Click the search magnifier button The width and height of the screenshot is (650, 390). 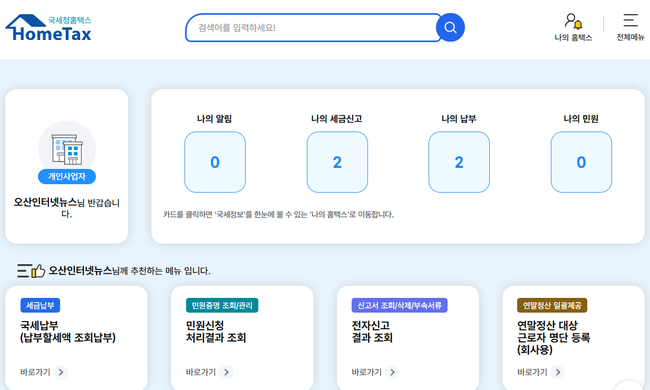click(450, 27)
